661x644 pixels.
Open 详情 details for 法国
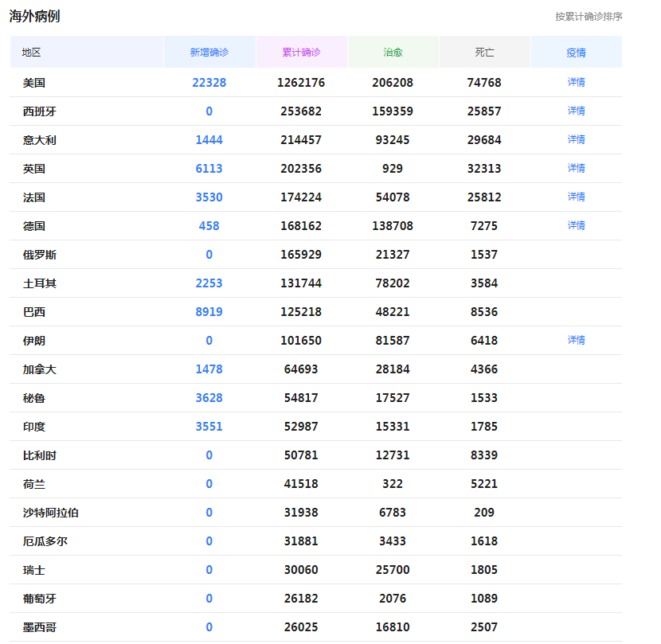576,196
